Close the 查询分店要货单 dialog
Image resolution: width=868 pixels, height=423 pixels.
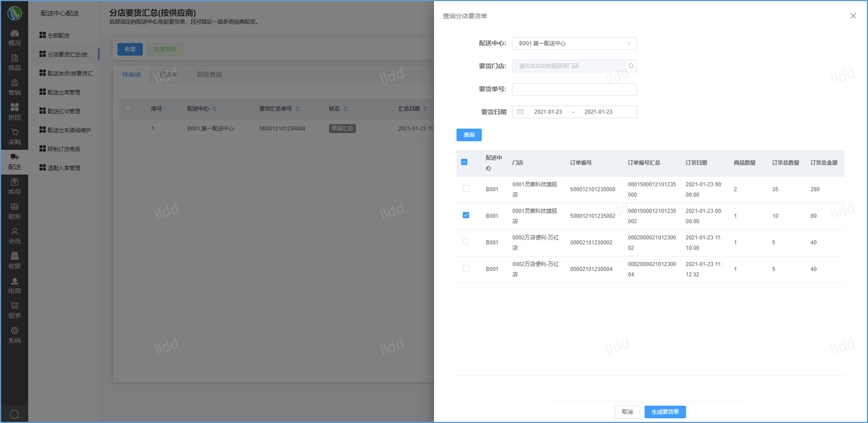(x=853, y=16)
